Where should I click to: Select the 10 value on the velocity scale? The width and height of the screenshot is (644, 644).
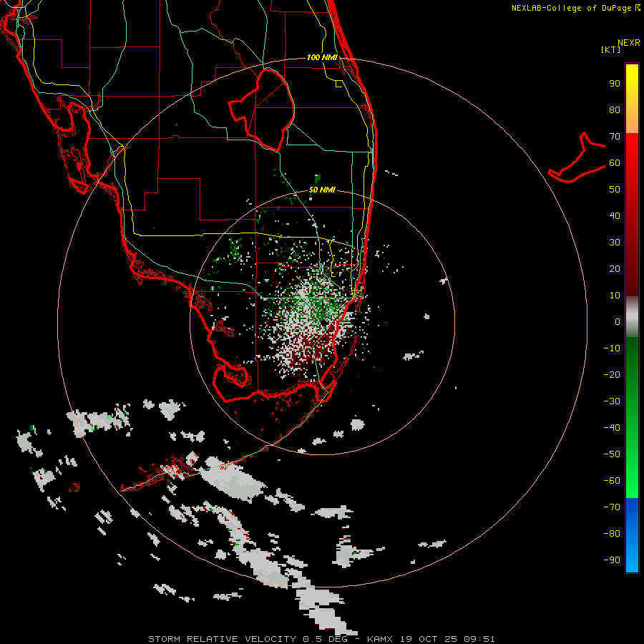(x=615, y=296)
